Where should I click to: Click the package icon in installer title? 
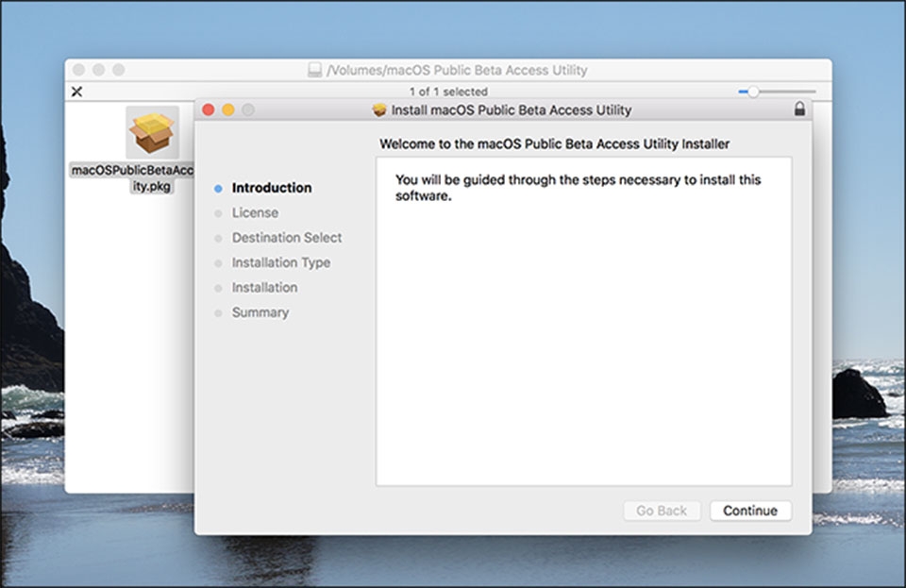379,109
